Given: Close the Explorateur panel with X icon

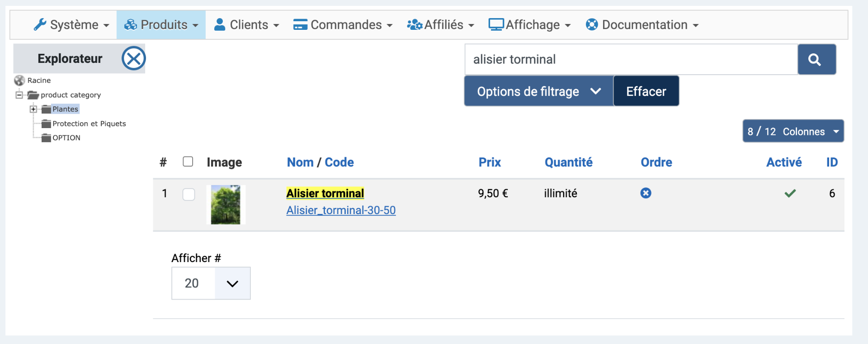Looking at the screenshot, I should click(x=133, y=58).
